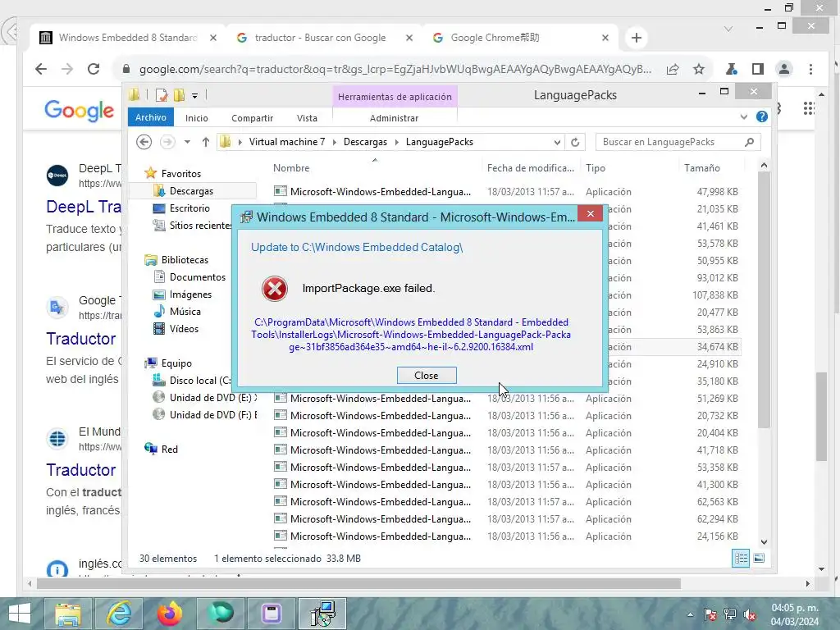This screenshot has width=840, height=630.
Task: Select Escritorio in navigation pane
Action: [x=189, y=208]
